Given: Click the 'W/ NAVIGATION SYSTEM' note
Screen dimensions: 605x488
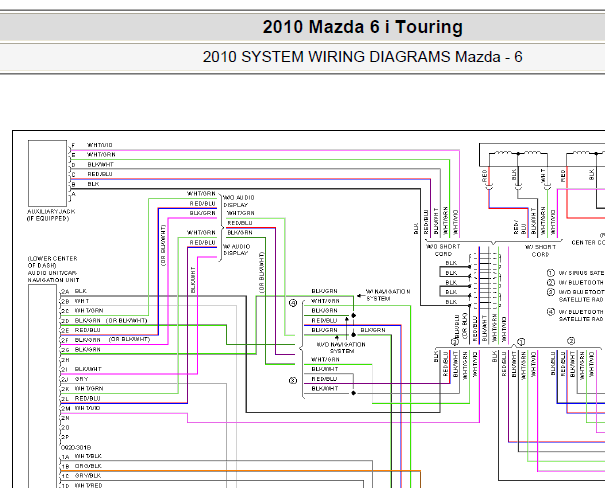Looking at the screenshot, I should [388, 295].
